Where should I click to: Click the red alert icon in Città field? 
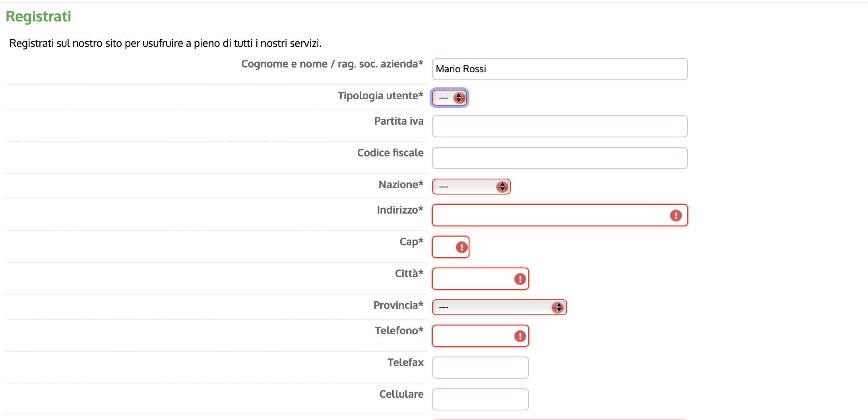(x=520, y=279)
